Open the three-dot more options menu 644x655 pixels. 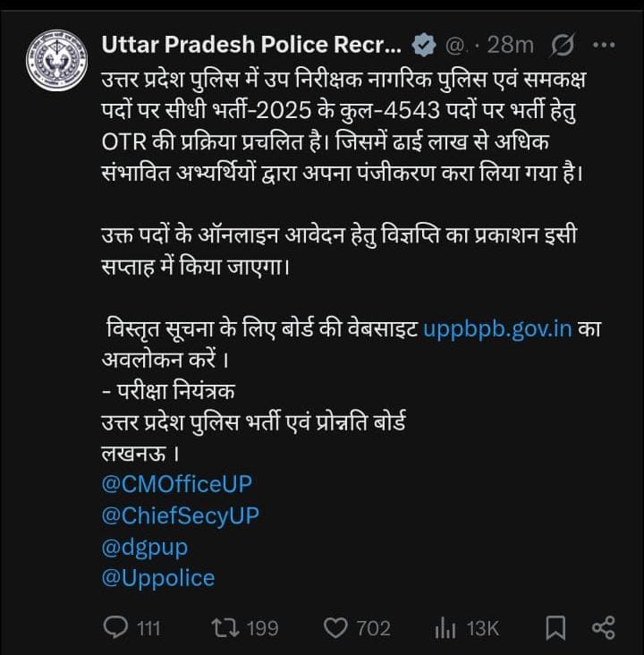click(x=605, y=45)
